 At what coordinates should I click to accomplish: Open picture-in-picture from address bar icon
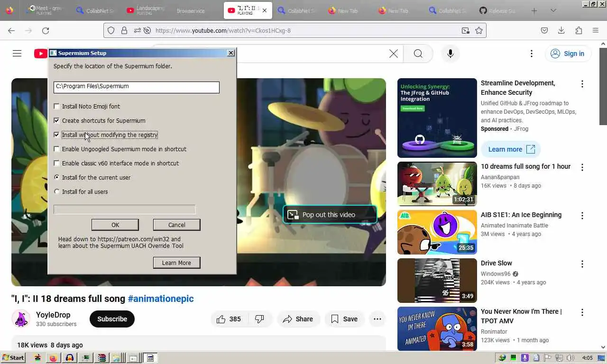click(466, 30)
